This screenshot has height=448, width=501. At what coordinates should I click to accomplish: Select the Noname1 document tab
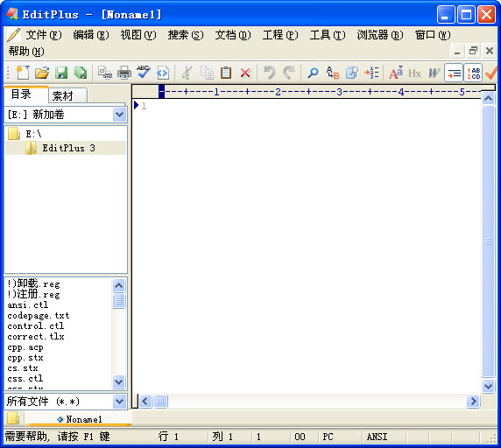click(79, 419)
